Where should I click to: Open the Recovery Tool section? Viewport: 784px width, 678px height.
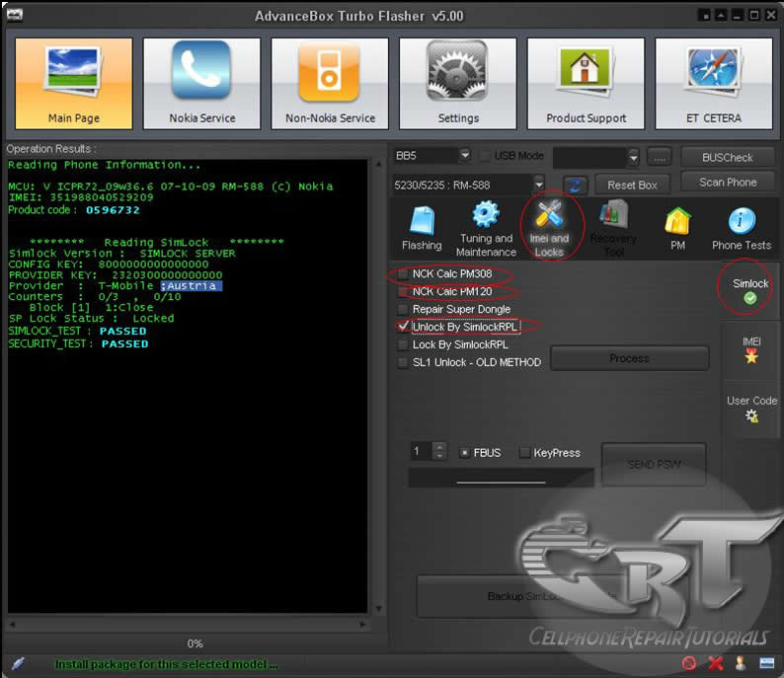613,228
